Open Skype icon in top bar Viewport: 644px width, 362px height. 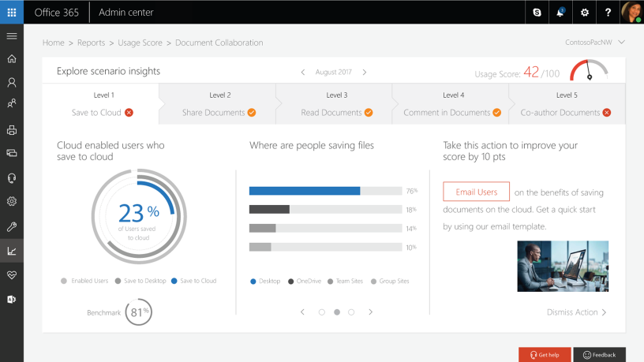pyautogui.click(x=537, y=13)
